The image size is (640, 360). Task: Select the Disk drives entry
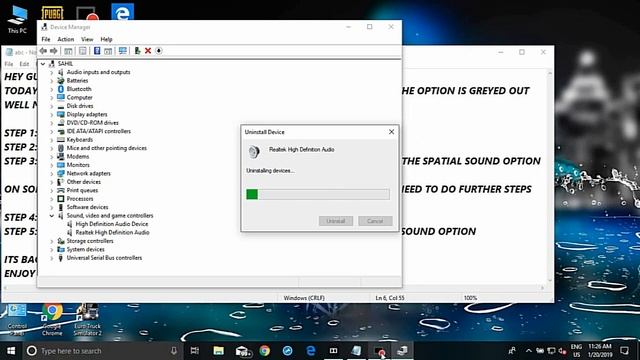point(80,106)
